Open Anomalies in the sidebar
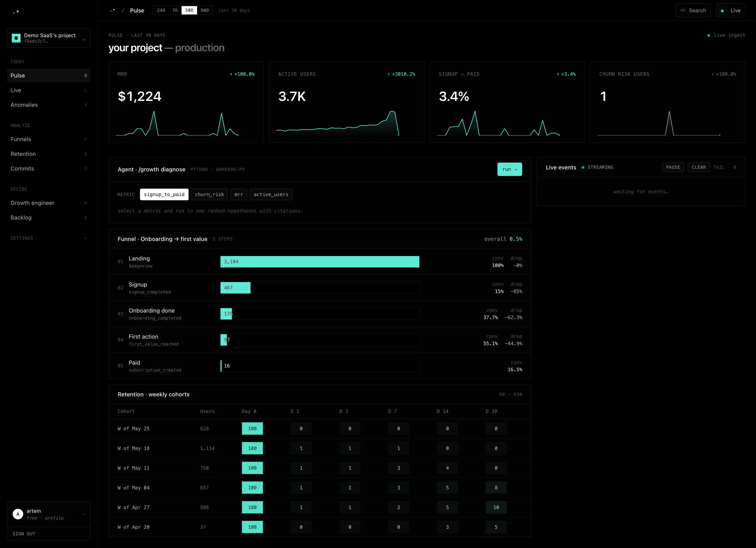This screenshot has height=548, width=756. coord(49,105)
